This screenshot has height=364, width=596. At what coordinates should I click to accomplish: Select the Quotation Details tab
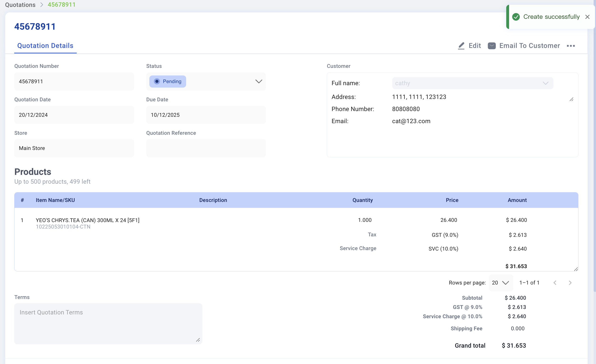45,46
